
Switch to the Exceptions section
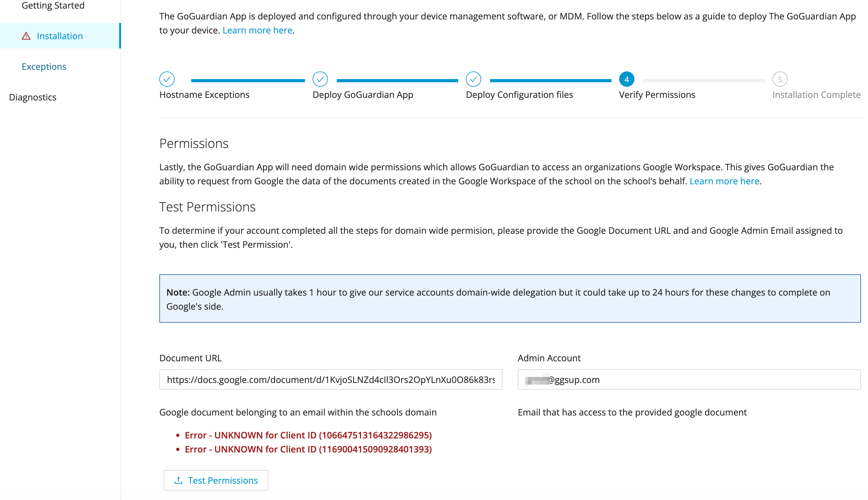pyautogui.click(x=44, y=66)
